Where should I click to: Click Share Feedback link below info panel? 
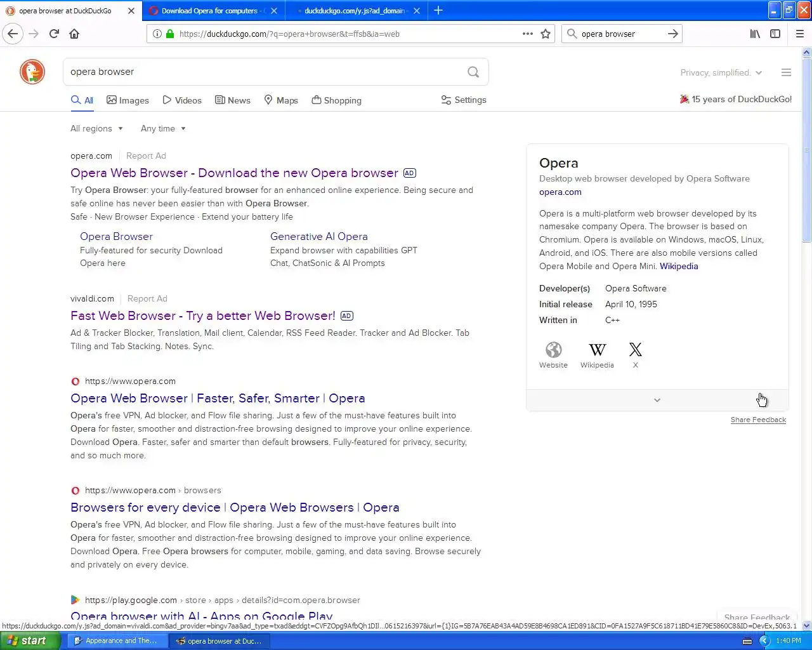tap(758, 420)
